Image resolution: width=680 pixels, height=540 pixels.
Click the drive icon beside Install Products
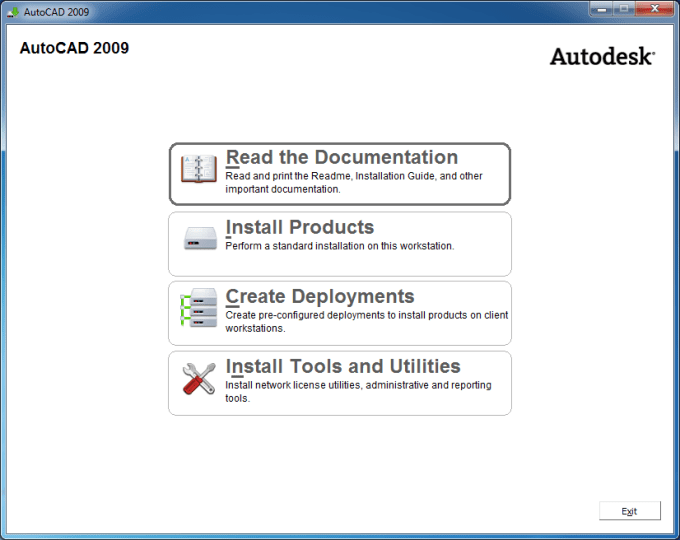[200, 238]
